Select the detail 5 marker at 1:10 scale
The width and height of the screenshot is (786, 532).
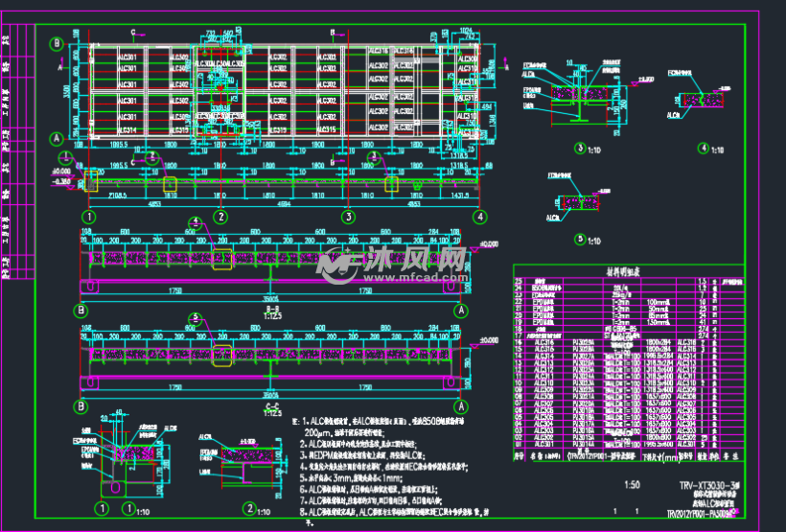tap(580, 239)
